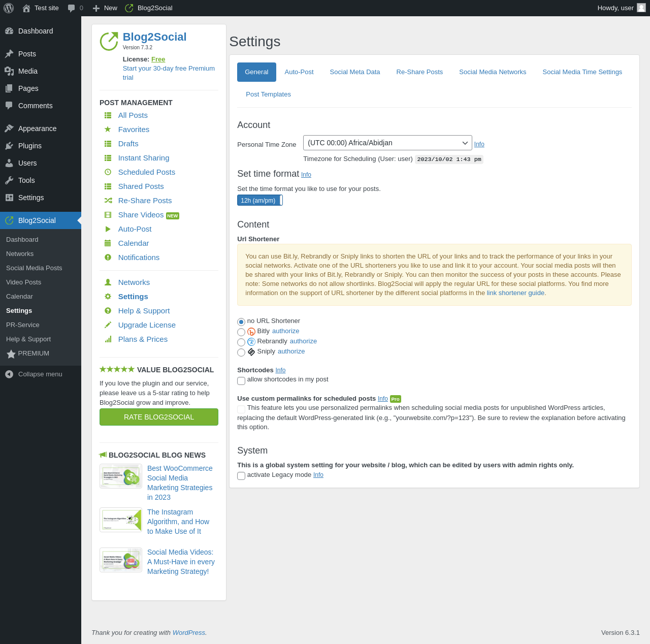The height and width of the screenshot is (644, 650).
Task: Open PR-Service in Blog2Social submenu
Action: click(23, 325)
